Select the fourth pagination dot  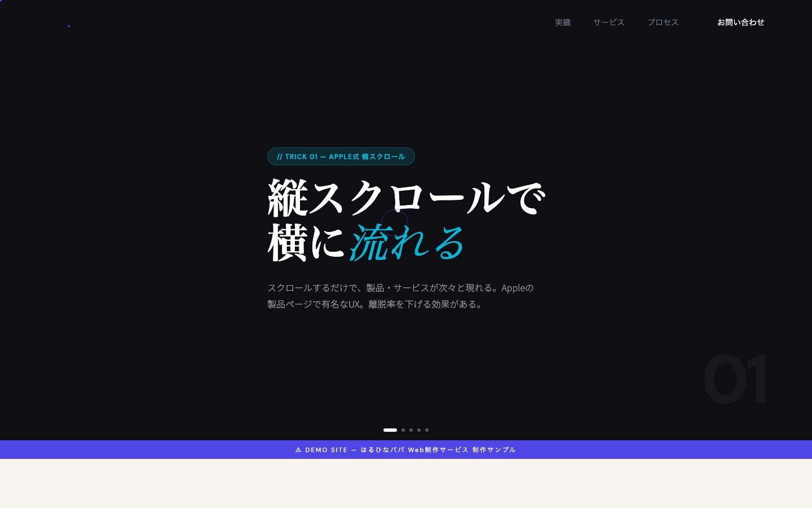pyautogui.click(x=419, y=430)
